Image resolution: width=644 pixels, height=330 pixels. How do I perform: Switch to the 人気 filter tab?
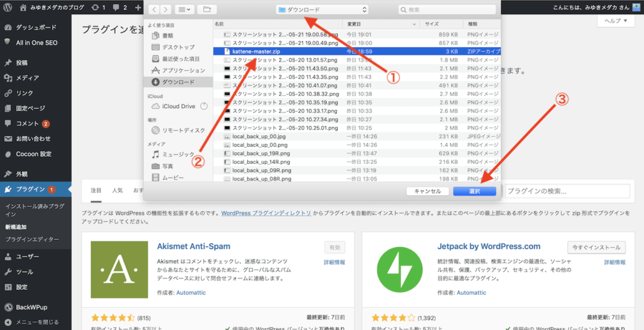coord(118,191)
